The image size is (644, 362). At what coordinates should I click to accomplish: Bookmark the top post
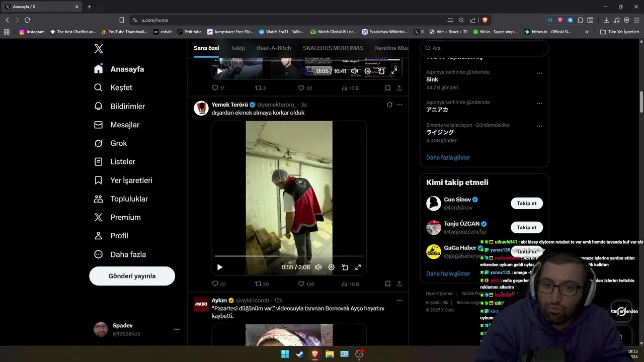[x=387, y=88]
